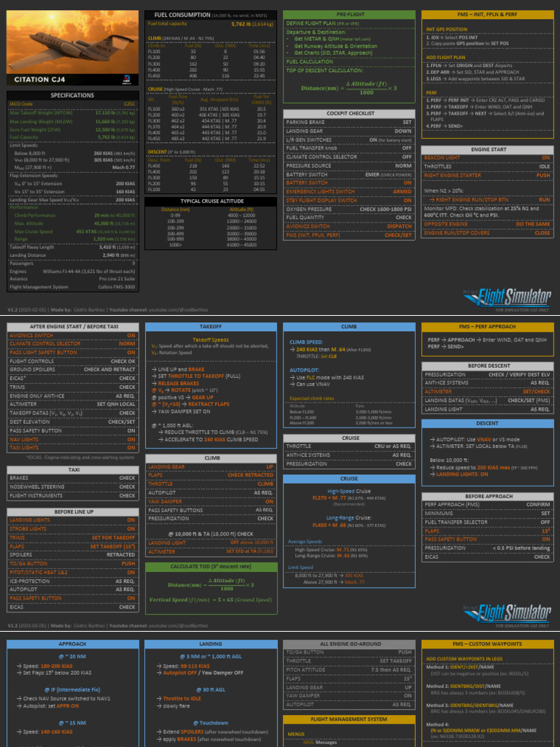Click the distance formula in the Pre-Flight panel
Screen dimensions: 560x747
[349, 88]
